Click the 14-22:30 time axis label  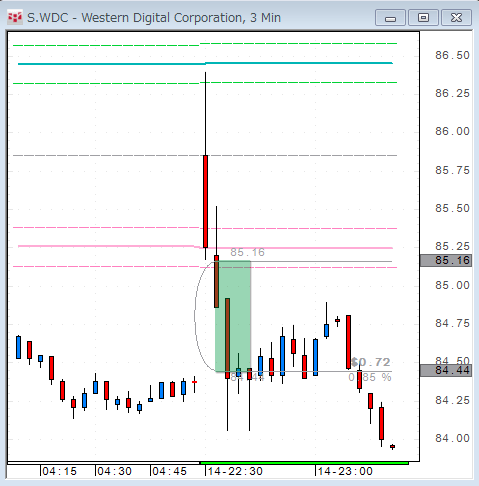[235, 471]
